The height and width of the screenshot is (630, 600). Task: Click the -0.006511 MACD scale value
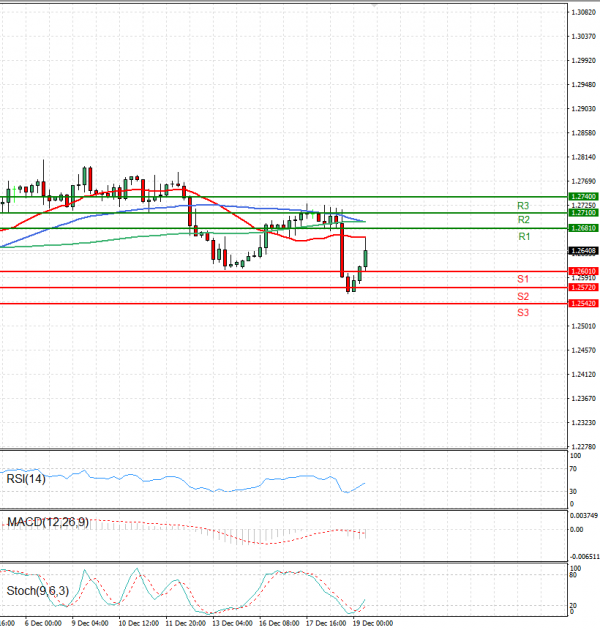click(x=584, y=557)
